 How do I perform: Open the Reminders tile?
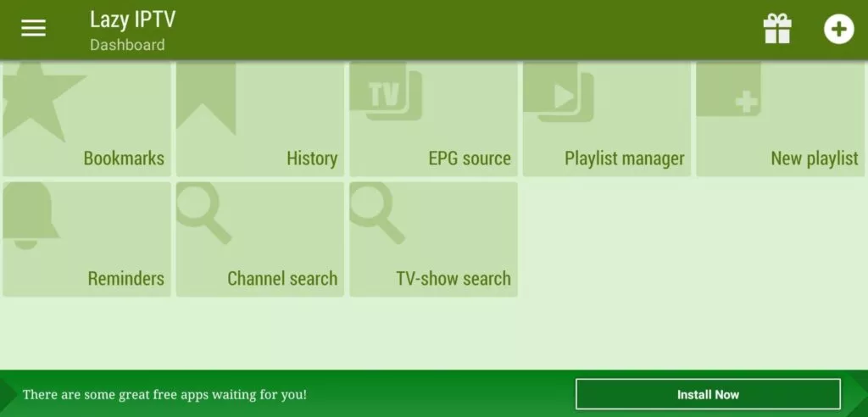pos(87,239)
